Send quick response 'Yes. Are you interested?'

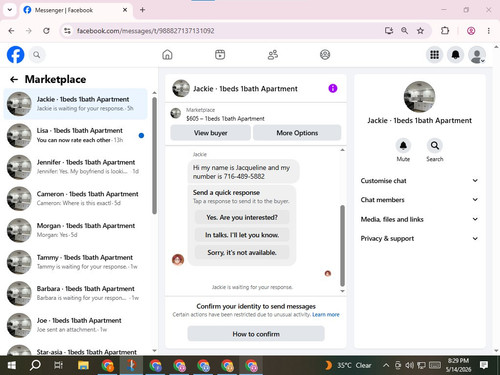point(242,217)
